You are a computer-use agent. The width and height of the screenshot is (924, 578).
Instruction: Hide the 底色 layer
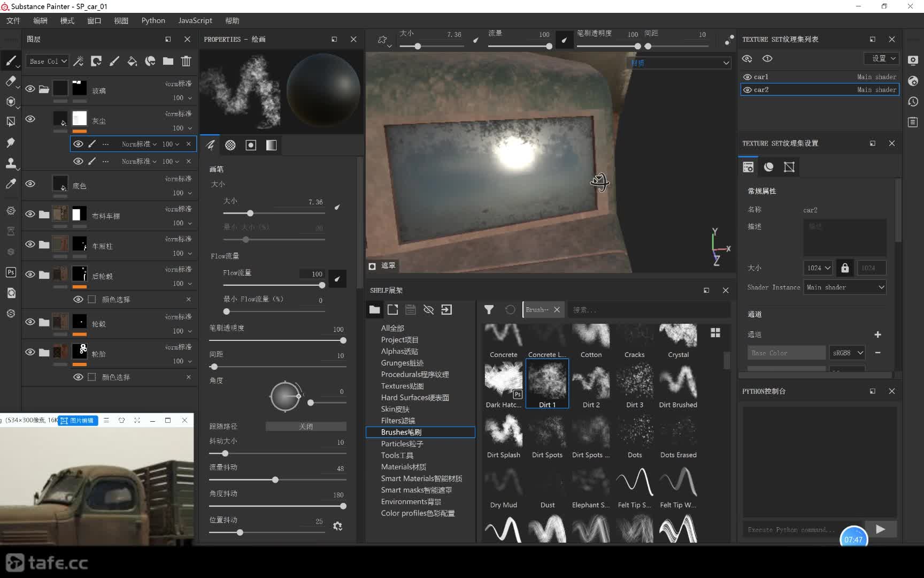(x=30, y=184)
